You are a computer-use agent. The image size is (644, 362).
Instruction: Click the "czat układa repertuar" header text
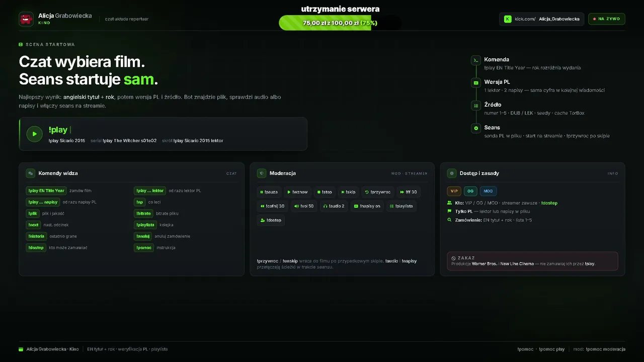point(127,19)
